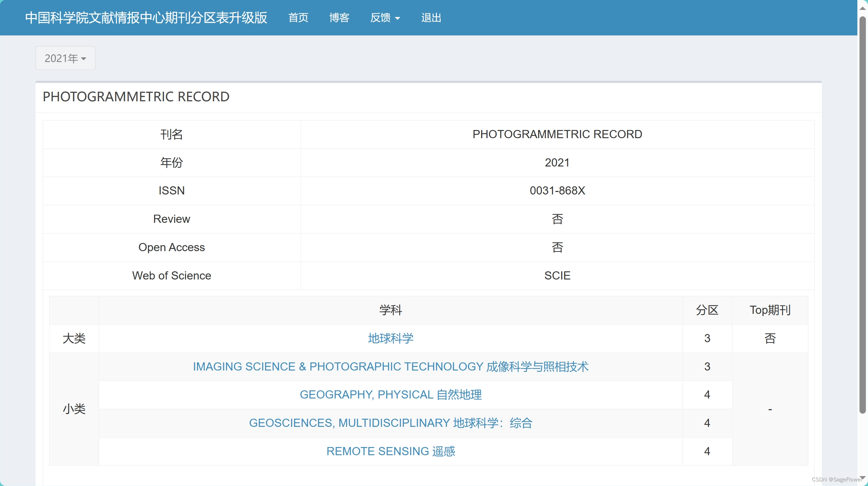Viewport: 868px width, 486px height.
Task: Expand the 反馈 menu in navbar
Action: coord(385,18)
